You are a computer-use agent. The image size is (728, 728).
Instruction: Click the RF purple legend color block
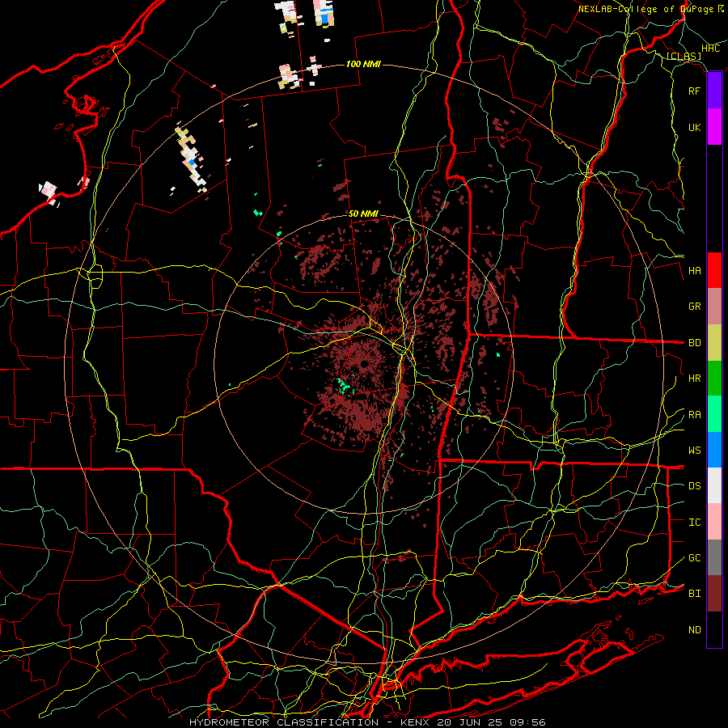pos(714,91)
